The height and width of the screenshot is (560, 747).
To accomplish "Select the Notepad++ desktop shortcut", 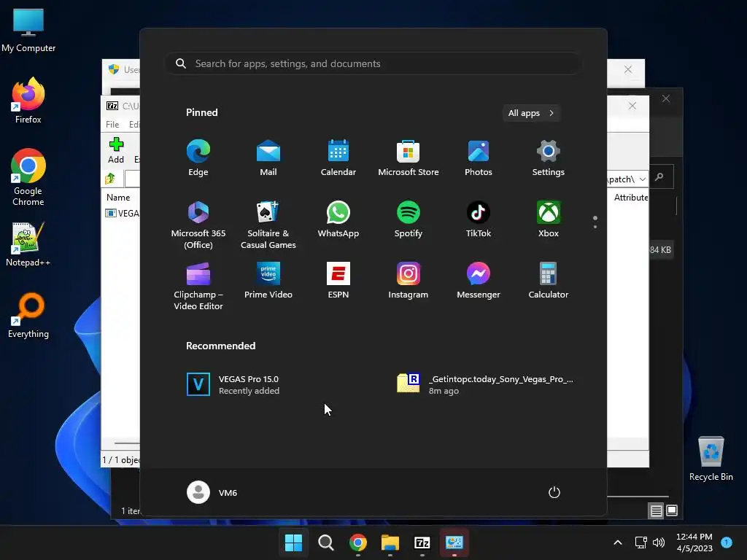I will [x=28, y=244].
